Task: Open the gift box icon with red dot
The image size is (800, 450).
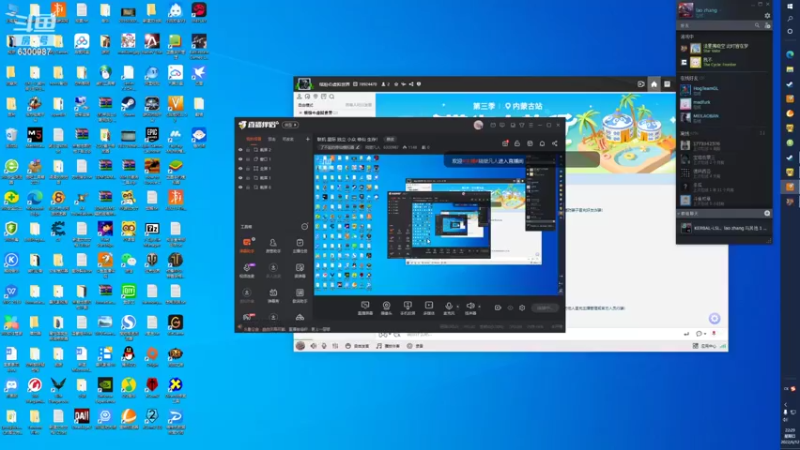Action: coord(505,144)
